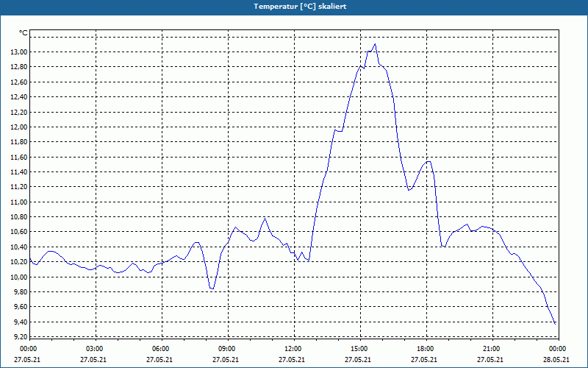Select the 9,40 y-axis value
The image size is (588, 368).
21,322
